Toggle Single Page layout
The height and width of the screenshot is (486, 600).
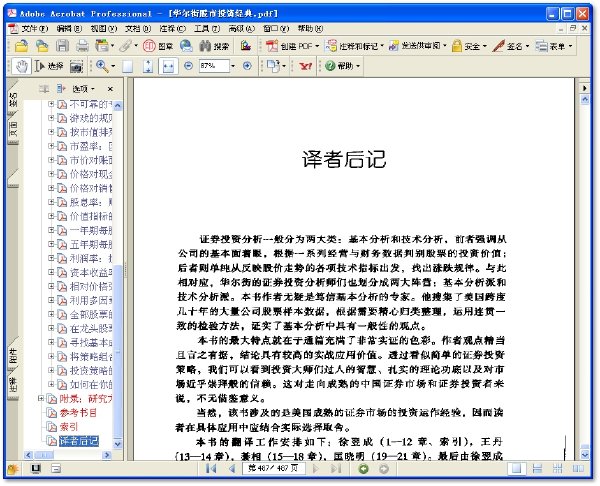[x=516, y=469]
